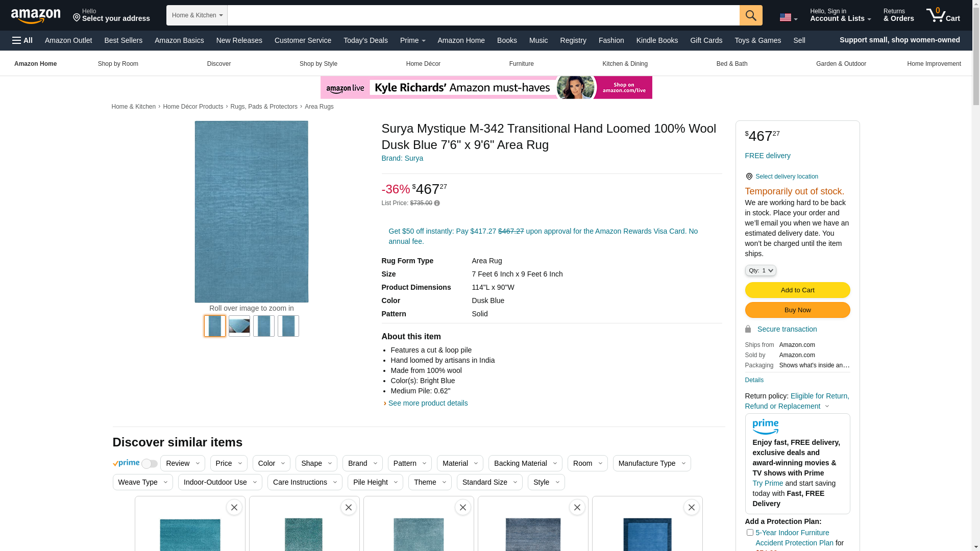Click See more product details link
The image size is (980, 551).
coord(427,403)
